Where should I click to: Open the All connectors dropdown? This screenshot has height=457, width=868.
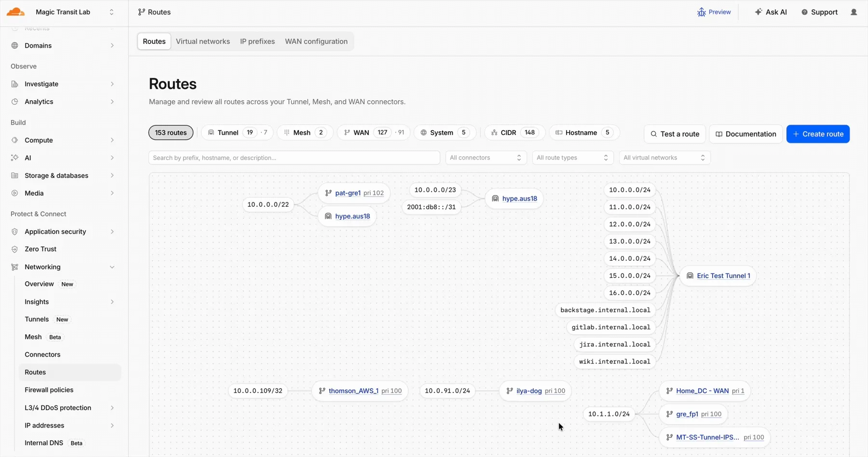click(x=486, y=158)
